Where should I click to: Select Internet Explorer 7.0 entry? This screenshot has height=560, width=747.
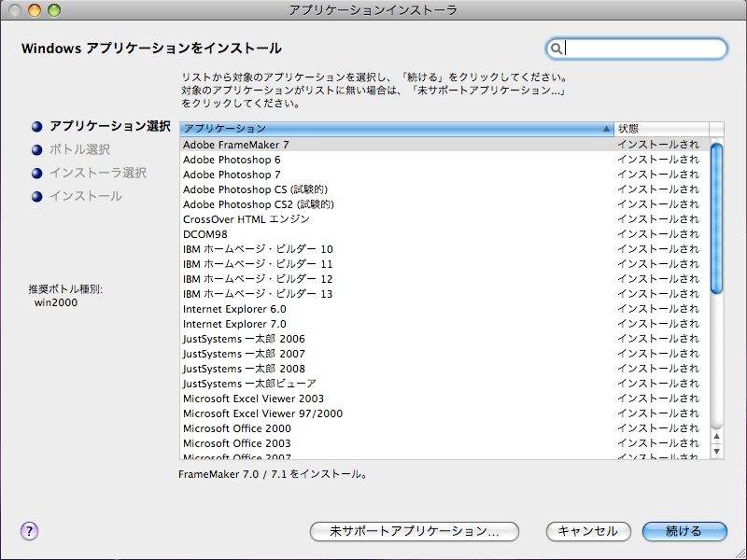coord(234,324)
